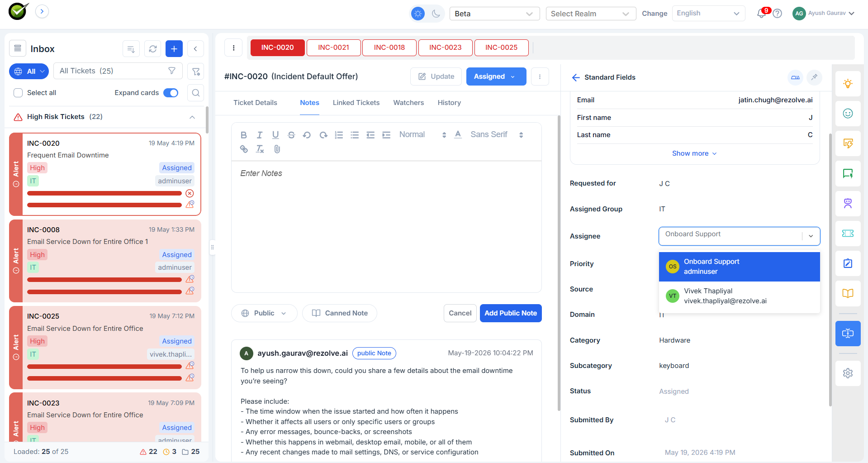Open smiley sentiment panel in sidebar
This screenshot has width=868, height=463.
[x=848, y=114]
